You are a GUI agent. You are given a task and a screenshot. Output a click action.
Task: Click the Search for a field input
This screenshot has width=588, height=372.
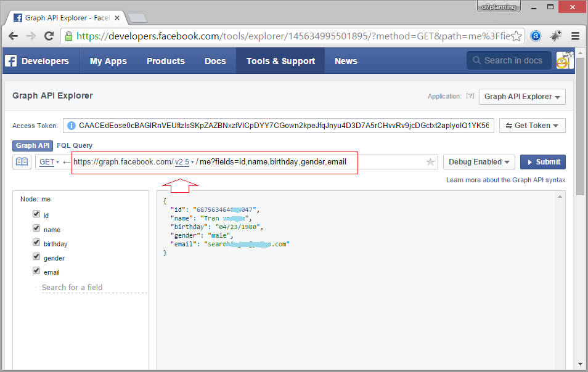(x=94, y=288)
